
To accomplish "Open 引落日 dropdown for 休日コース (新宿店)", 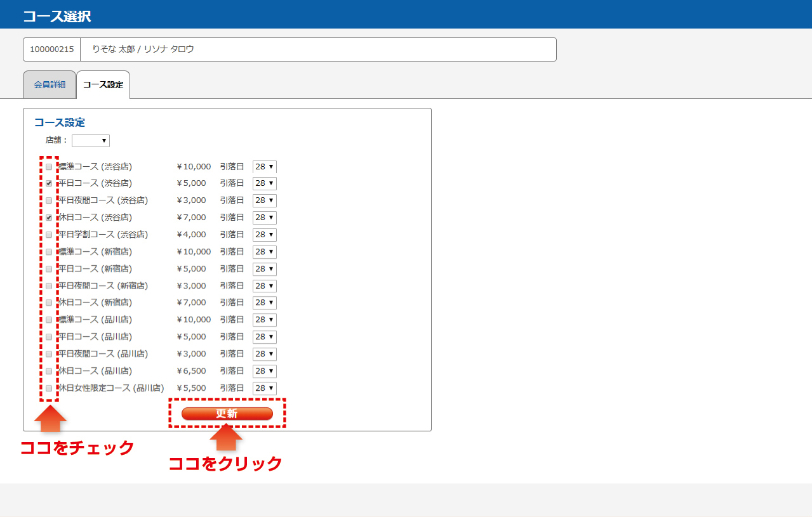I will click(x=265, y=303).
